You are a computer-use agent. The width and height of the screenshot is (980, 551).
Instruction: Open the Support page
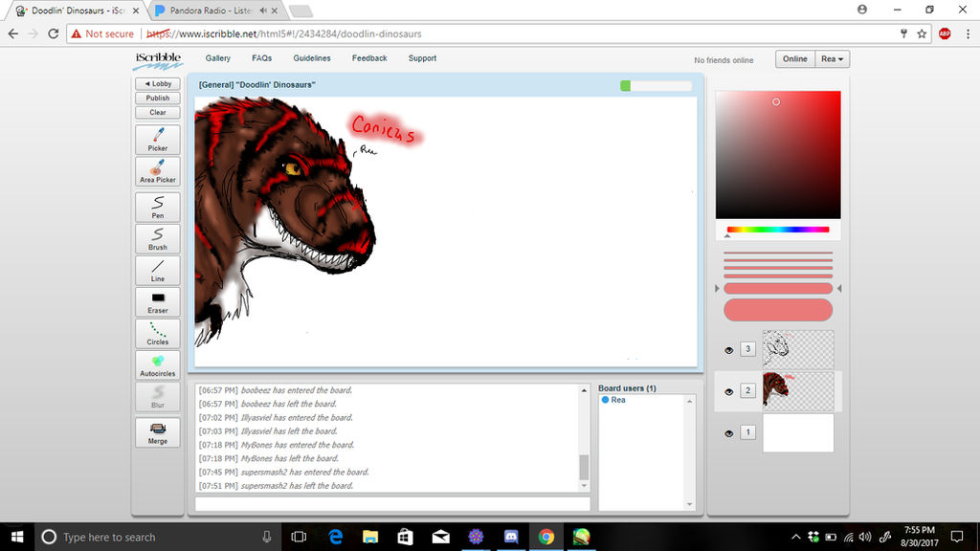coord(422,58)
